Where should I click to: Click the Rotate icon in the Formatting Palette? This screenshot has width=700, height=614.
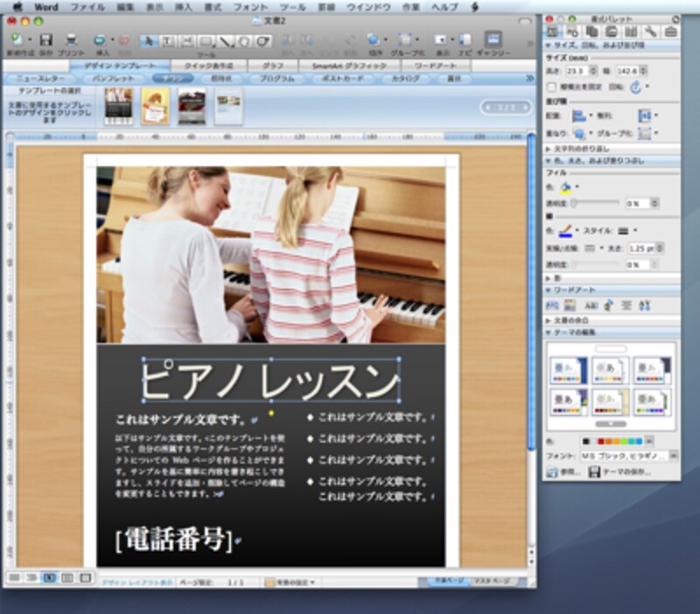pyautogui.click(x=635, y=87)
